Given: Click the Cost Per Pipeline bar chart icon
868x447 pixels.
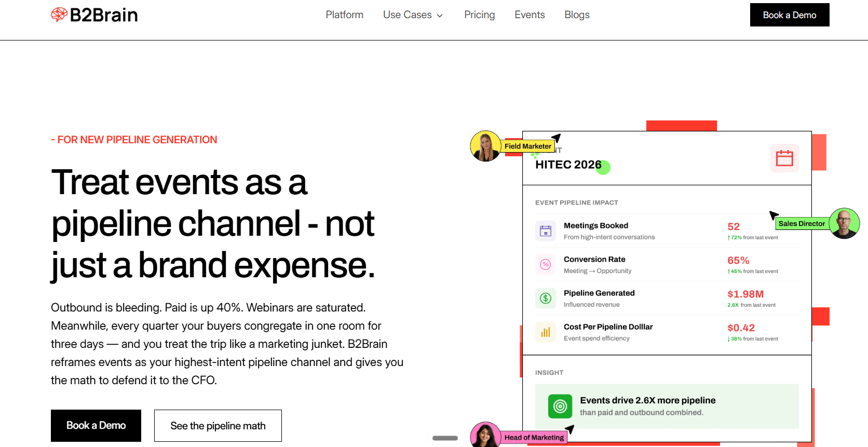Looking at the screenshot, I should pos(546,332).
